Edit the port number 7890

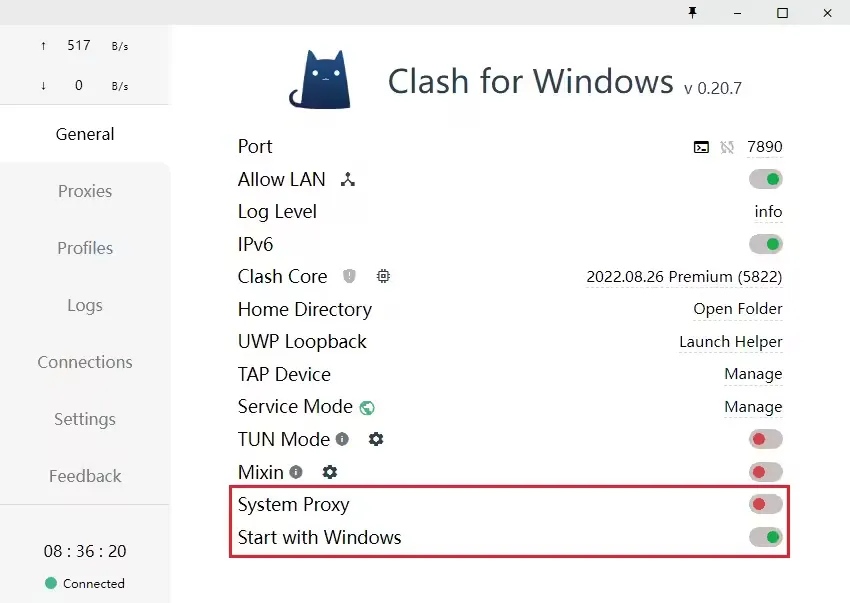(764, 147)
